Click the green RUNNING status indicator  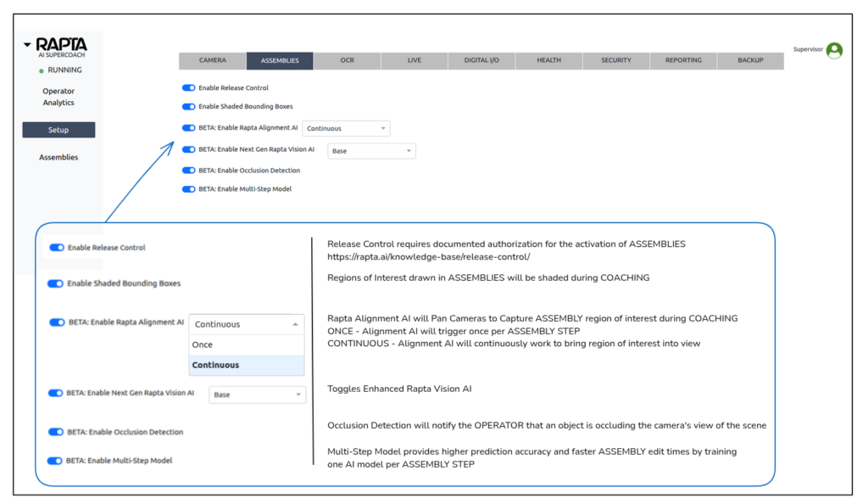point(42,71)
